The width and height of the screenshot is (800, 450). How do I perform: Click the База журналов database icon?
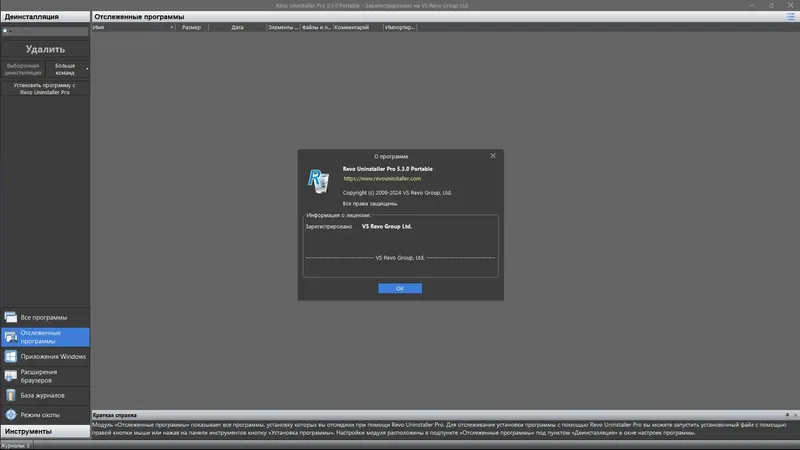[x=11, y=395]
